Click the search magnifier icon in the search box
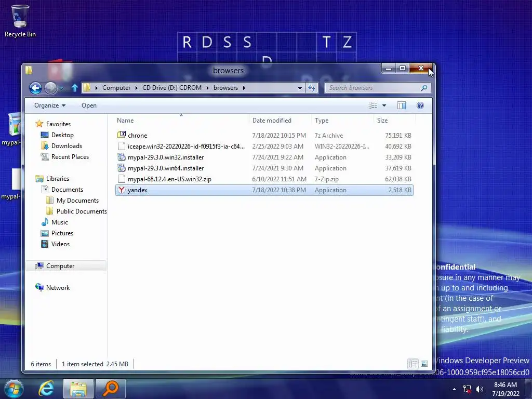532x399 pixels. click(x=424, y=88)
